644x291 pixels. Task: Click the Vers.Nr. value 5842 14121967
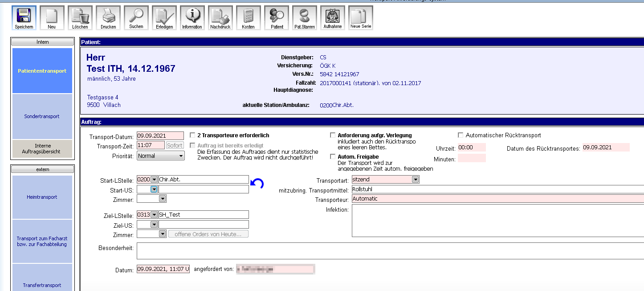tap(339, 74)
